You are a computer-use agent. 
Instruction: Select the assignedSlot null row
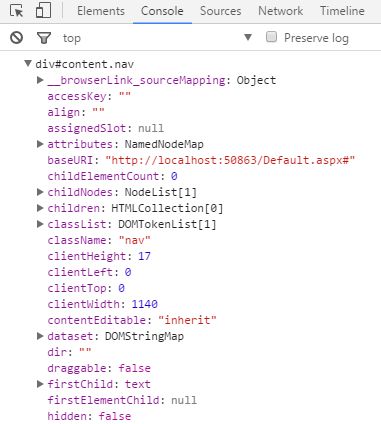tap(105, 128)
